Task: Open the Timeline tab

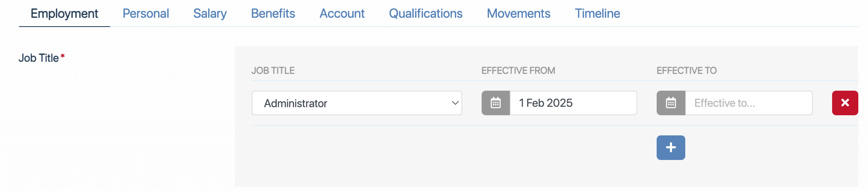Action: tap(597, 14)
